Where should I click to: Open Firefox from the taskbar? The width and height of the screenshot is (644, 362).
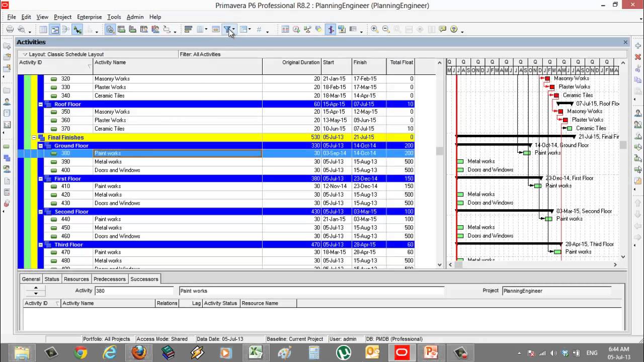point(139,352)
